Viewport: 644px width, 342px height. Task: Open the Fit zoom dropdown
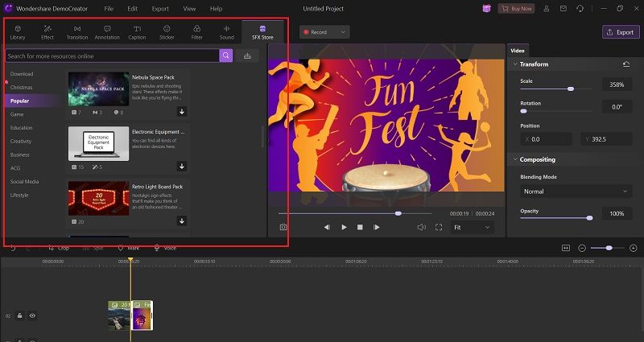[x=473, y=227]
